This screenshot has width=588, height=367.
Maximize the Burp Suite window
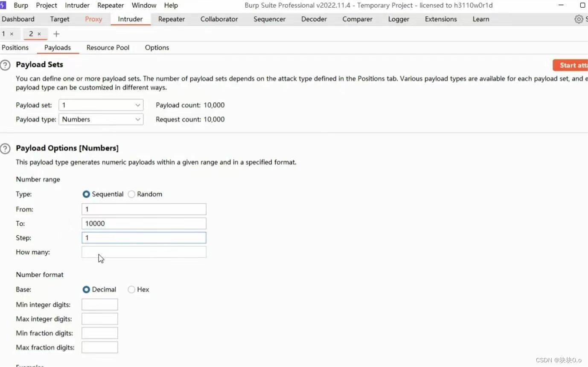coord(582,5)
